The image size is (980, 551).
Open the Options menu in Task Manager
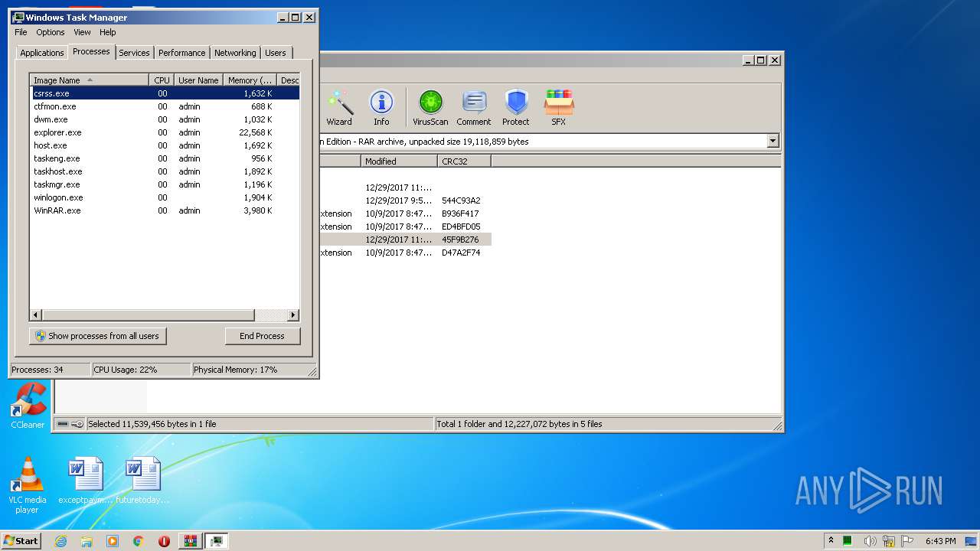(x=51, y=32)
